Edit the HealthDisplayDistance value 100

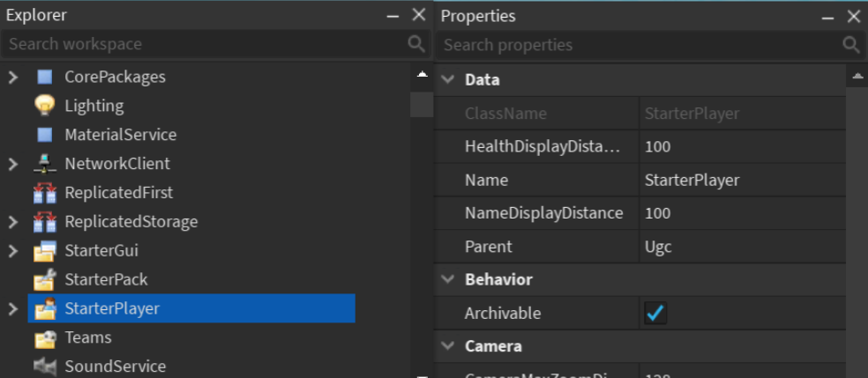click(x=743, y=146)
